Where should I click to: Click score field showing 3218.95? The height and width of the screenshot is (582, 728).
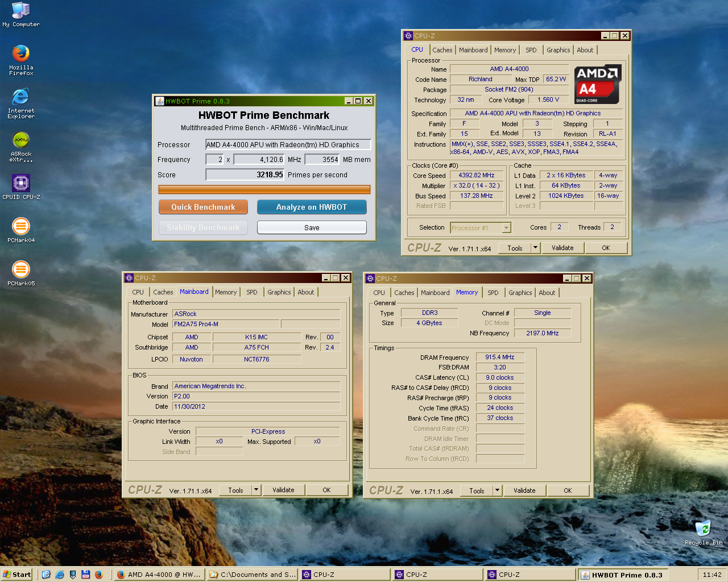[245, 175]
